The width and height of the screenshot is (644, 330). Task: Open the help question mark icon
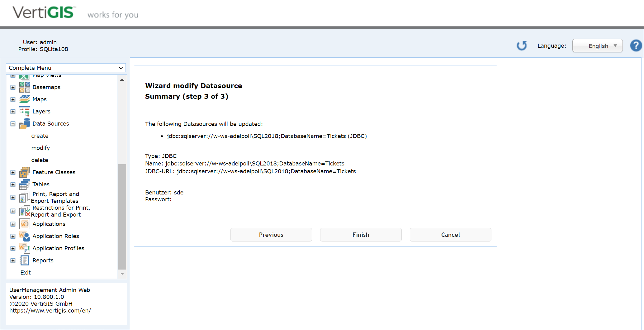tap(636, 45)
